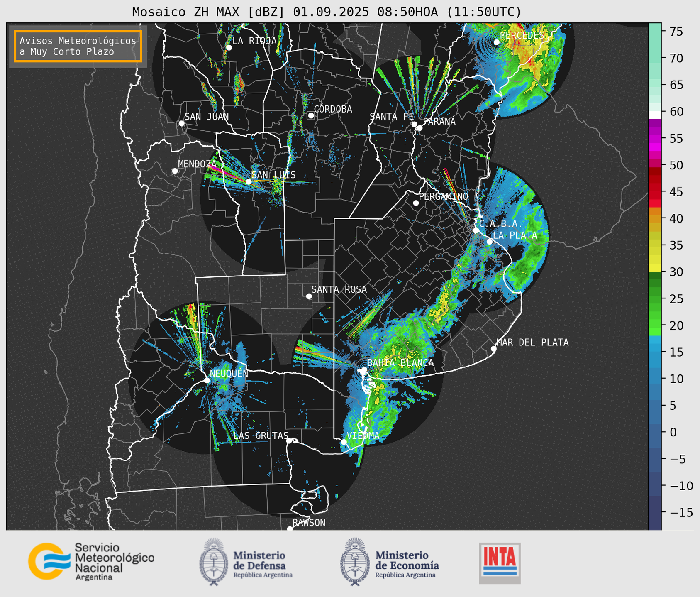Click the MENDOZA label text

point(197,164)
